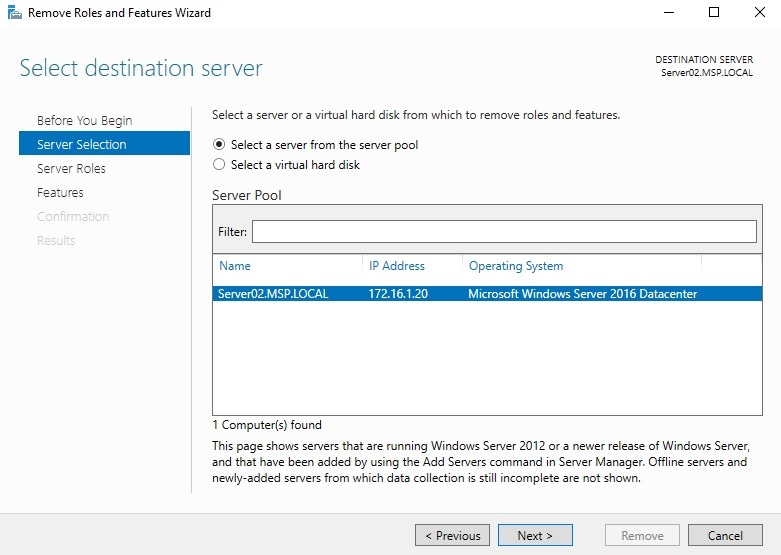The height and width of the screenshot is (555, 781).
Task: Open the Before You Begin step
Action: (x=84, y=121)
